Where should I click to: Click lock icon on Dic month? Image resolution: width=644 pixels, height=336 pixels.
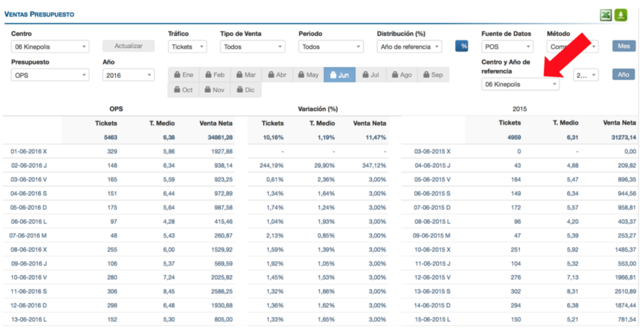pos(240,90)
